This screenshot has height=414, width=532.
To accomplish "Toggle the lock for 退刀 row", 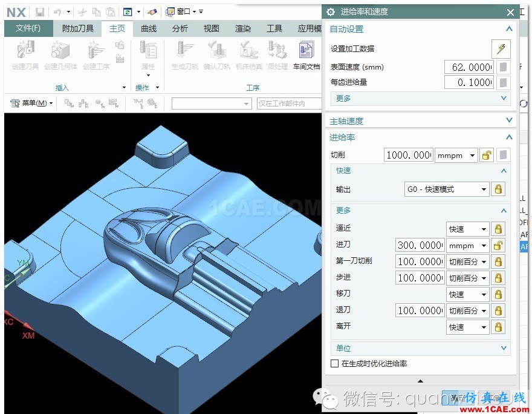I will click(x=498, y=310).
